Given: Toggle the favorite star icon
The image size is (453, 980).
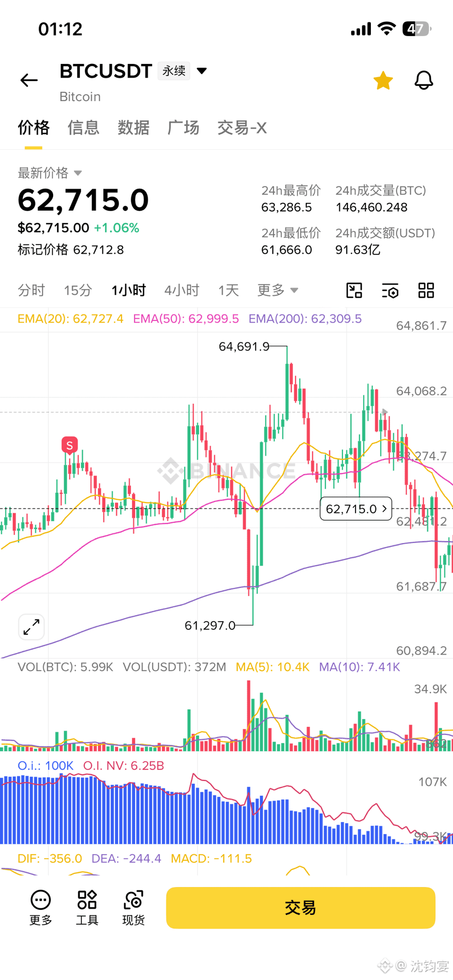Looking at the screenshot, I should (383, 80).
